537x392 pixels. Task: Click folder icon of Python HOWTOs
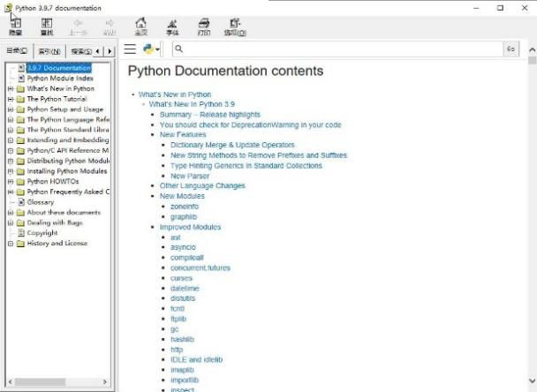pos(20,182)
